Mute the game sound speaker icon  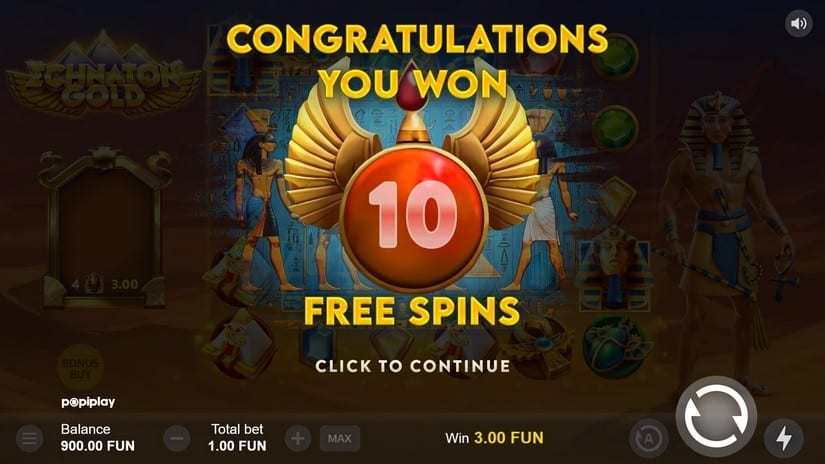click(798, 24)
